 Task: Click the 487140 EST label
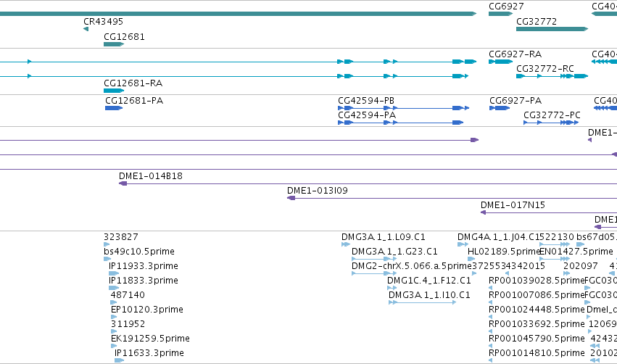128,295
